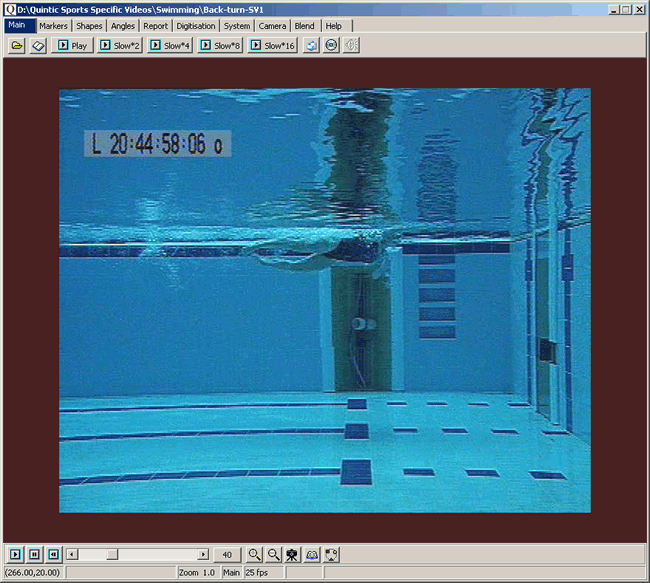Click the frame slider thumb
The width and height of the screenshot is (650, 583).
112,554
